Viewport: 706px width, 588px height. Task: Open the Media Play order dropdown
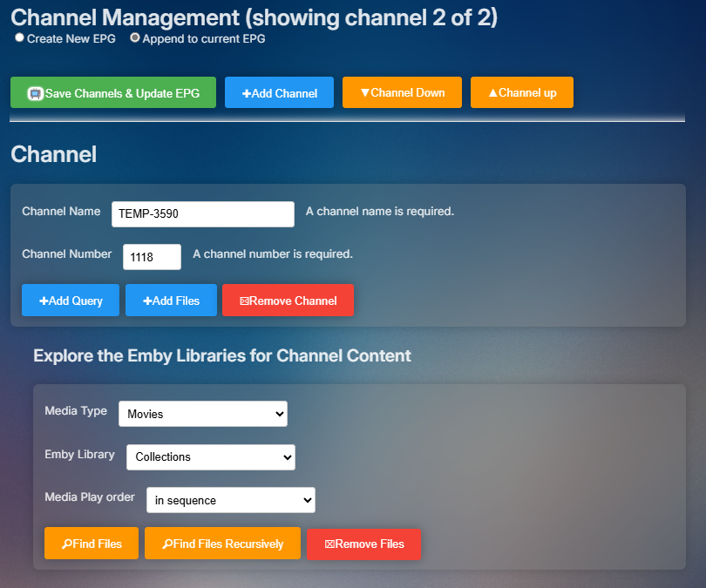231,500
